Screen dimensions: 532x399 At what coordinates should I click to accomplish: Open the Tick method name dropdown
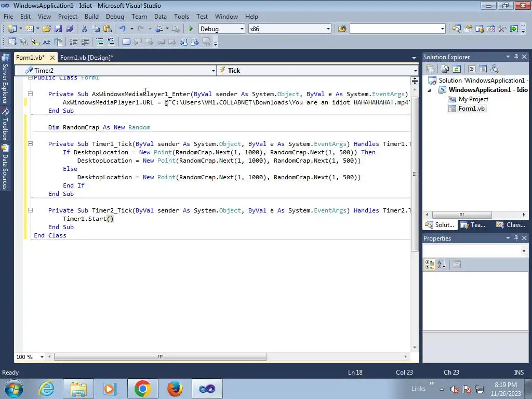[415, 71]
